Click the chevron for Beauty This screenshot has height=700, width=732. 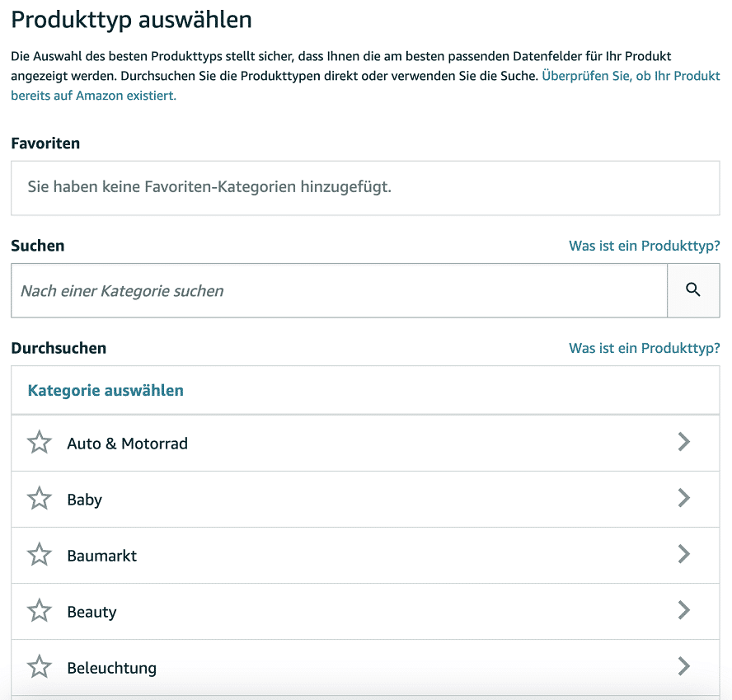pos(683,610)
